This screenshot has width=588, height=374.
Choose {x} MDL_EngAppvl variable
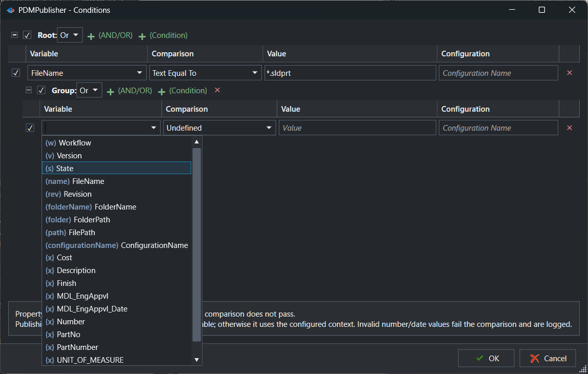click(x=116, y=296)
